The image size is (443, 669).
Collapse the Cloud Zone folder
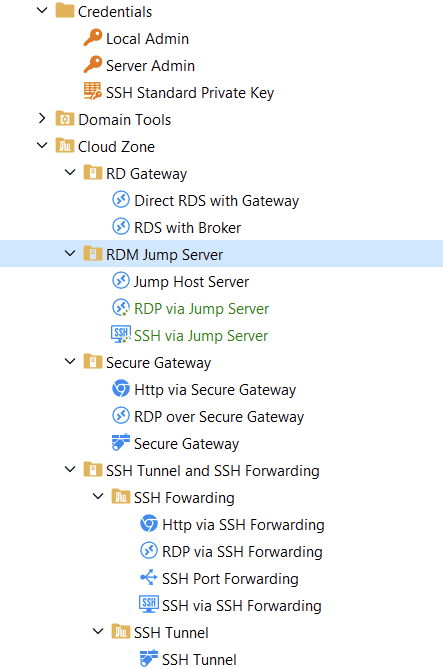click(x=42, y=145)
